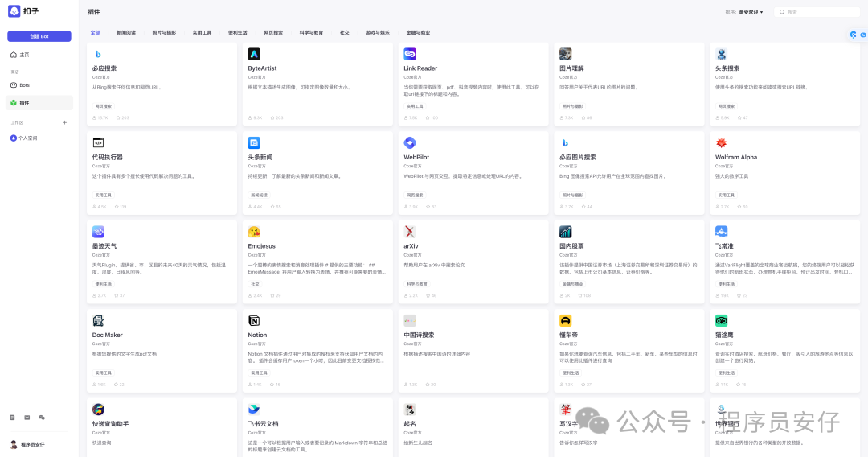Screen dimensions: 868x457
Task: Open the ByteArtist plugin icon
Action: [x=254, y=54]
